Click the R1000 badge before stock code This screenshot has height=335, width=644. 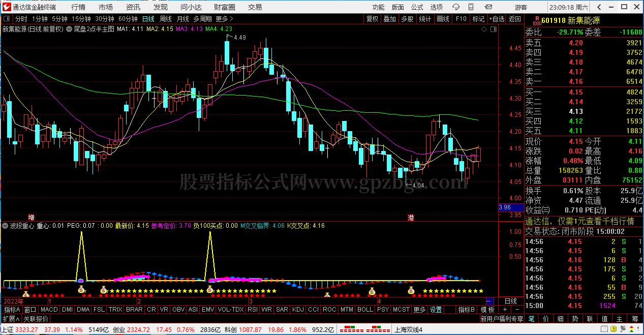(x=537, y=21)
